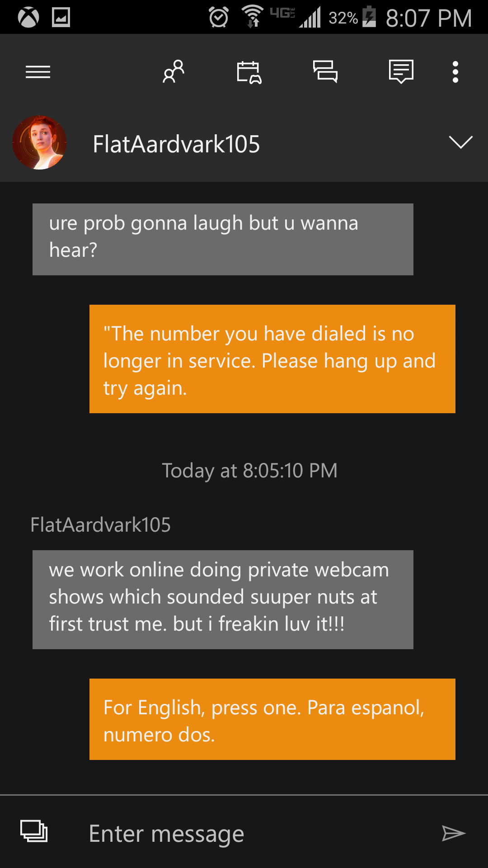Open the three-dot overflow menu
The height and width of the screenshot is (868, 488).
455,72
